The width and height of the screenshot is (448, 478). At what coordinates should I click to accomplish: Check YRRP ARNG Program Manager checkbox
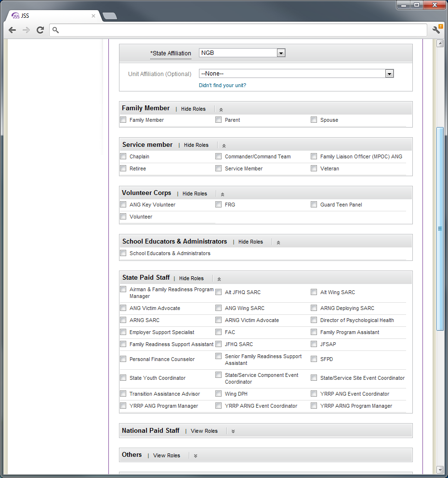(x=314, y=406)
